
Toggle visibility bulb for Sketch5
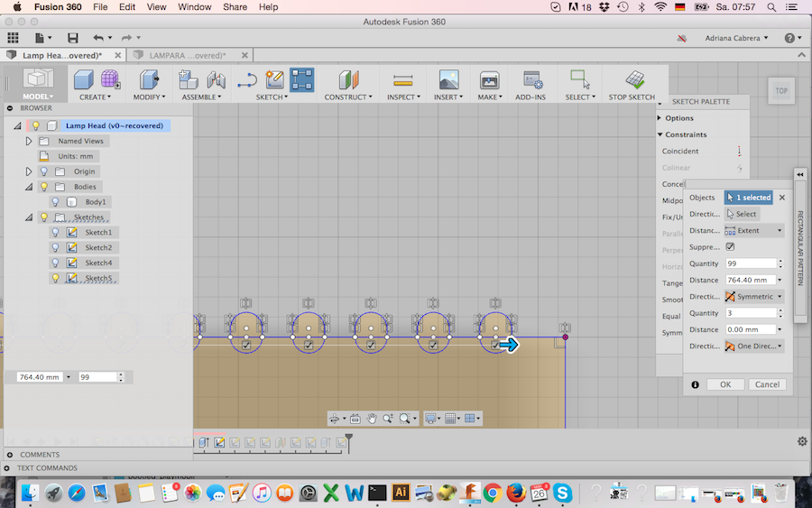click(x=55, y=278)
